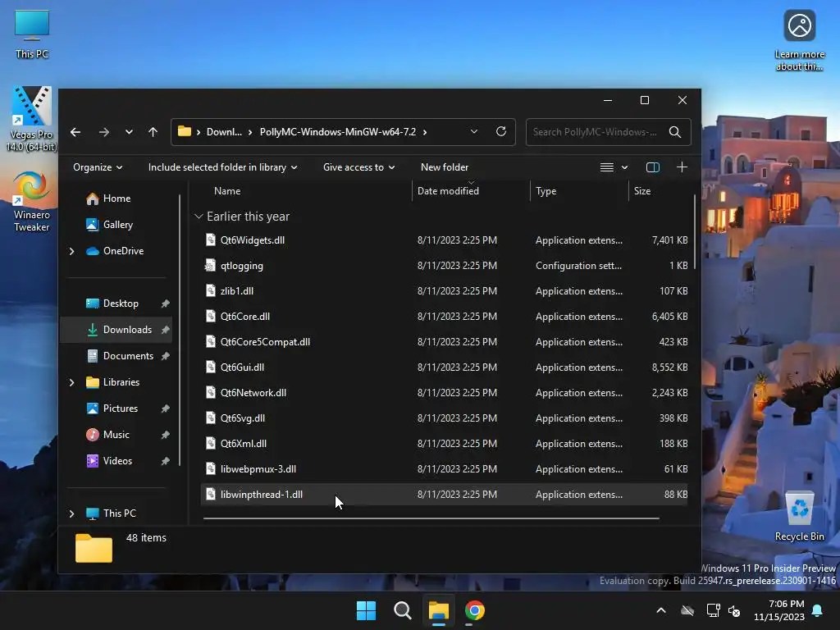Expand the OneDrive tree node
The height and width of the screenshot is (630, 840).
(72, 251)
